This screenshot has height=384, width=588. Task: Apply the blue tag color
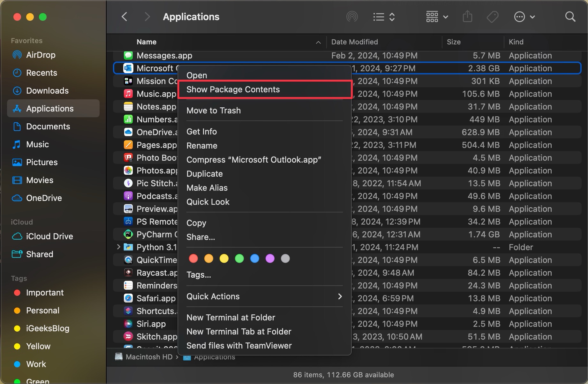(255, 258)
